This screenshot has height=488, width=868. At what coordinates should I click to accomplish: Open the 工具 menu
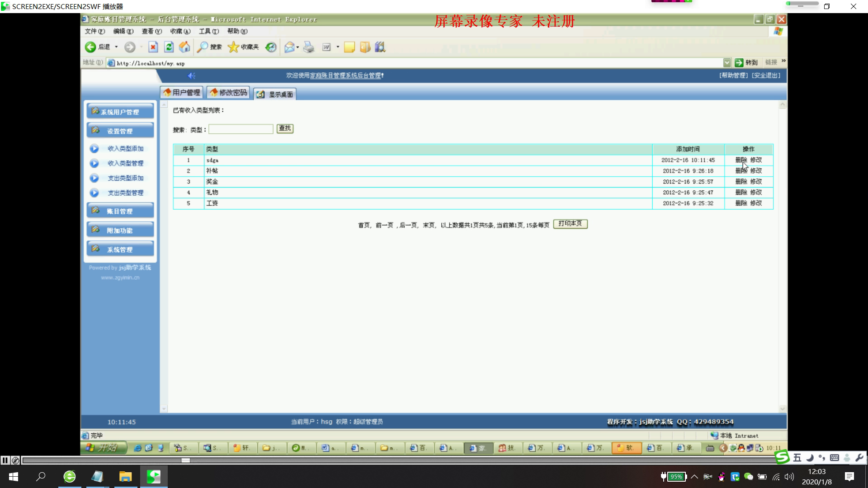tap(209, 31)
